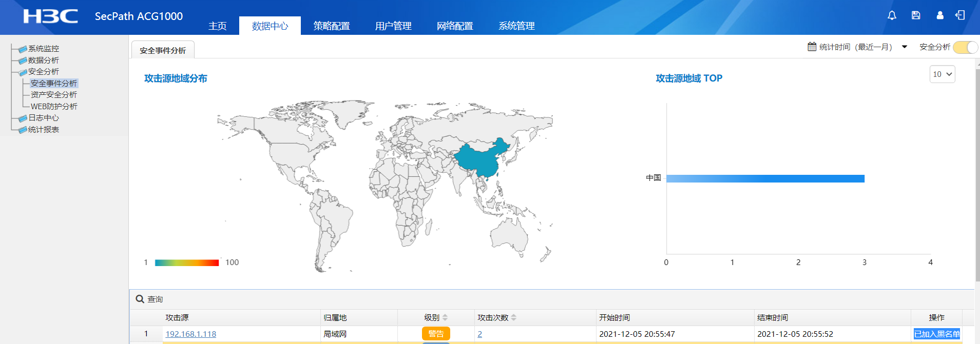The height and width of the screenshot is (344, 980).
Task: Click the end time 2021-12-05 20:55:52
Action: pos(795,334)
